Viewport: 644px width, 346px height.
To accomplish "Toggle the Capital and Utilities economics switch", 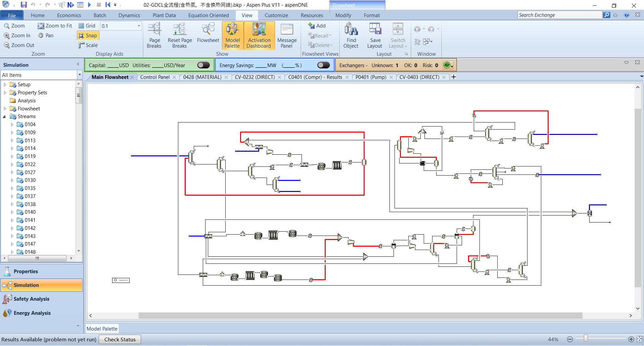I will (x=203, y=65).
